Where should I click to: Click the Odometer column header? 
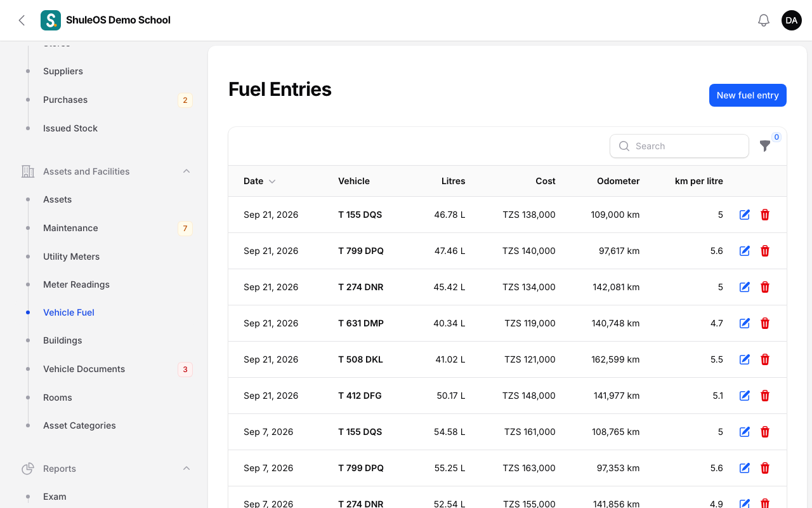click(618, 181)
